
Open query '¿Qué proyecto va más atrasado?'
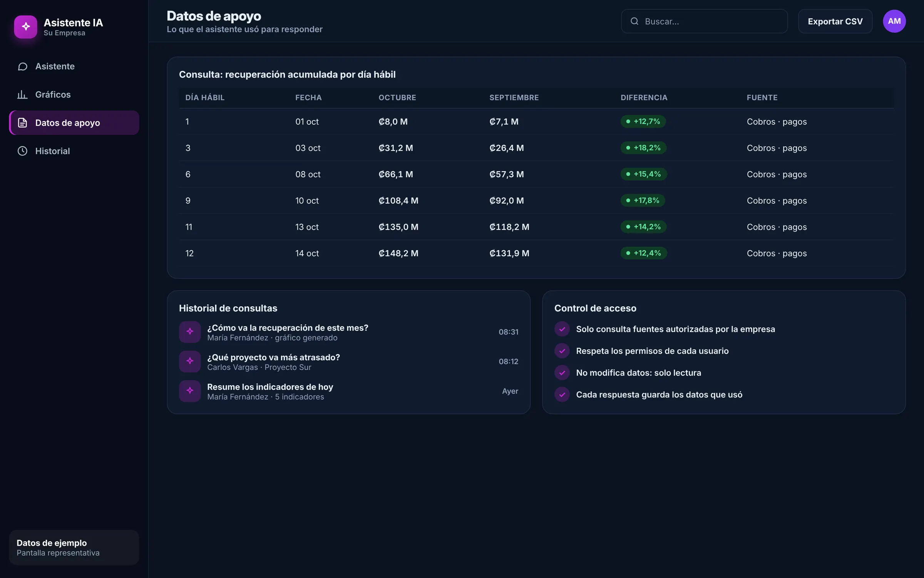tap(348, 361)
